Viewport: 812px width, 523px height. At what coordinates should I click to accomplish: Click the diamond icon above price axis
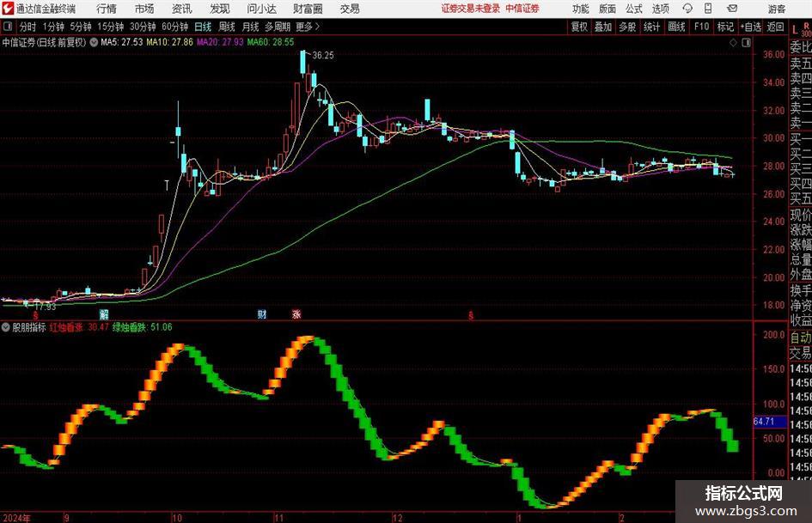point(733,43)
